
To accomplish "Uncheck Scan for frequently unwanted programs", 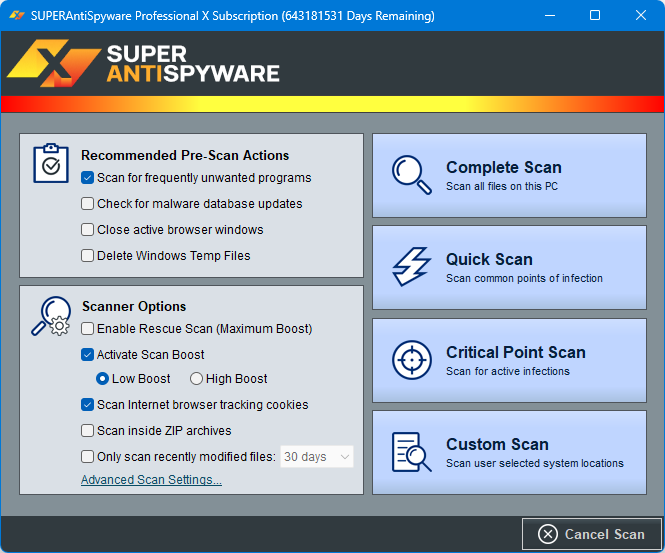I will [88, 178].
